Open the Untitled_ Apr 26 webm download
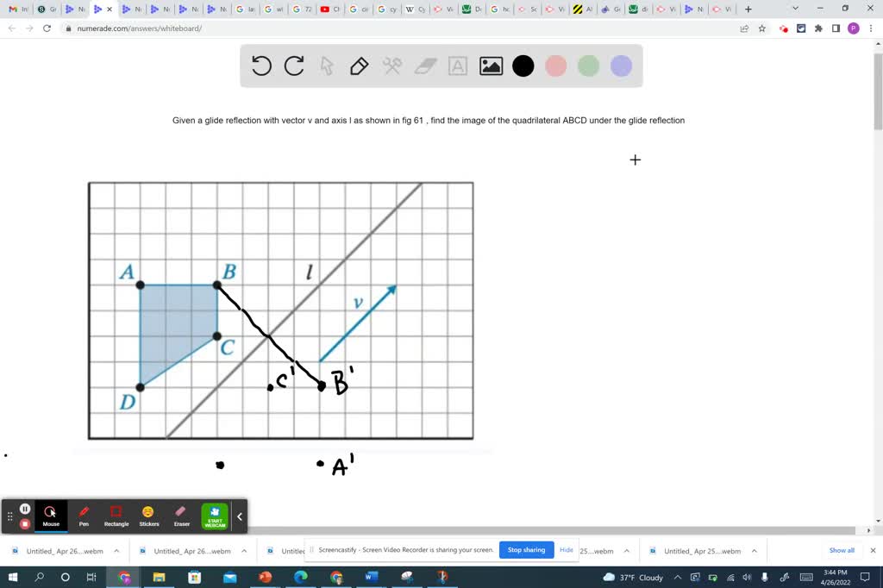The image size is (883, 588). click(x=65, y=550)
